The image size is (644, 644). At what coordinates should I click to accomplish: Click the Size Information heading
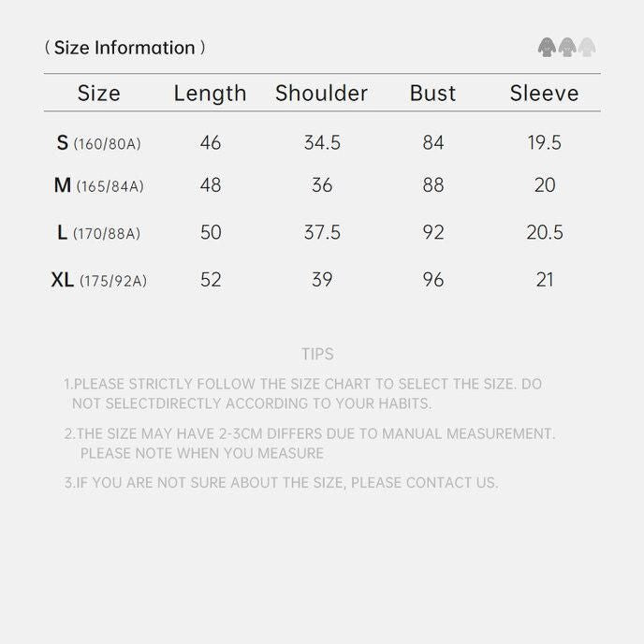(x=124, y=48)
